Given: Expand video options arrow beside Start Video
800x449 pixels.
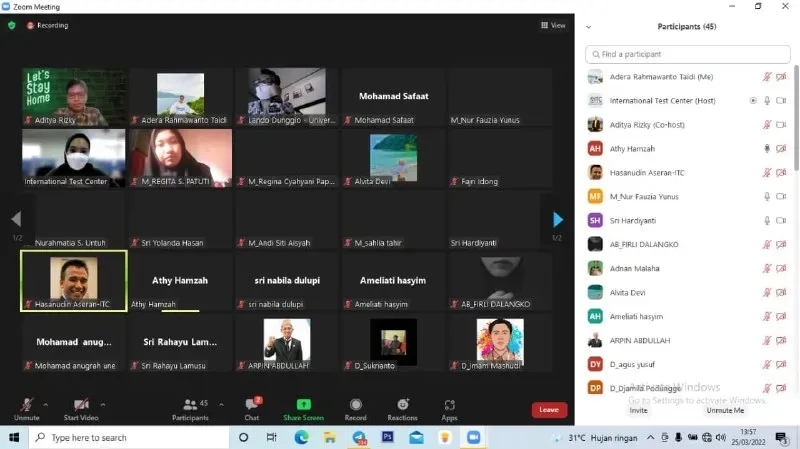Looking at the screenshot, I should pyautogui.click(x=103, y=404).
